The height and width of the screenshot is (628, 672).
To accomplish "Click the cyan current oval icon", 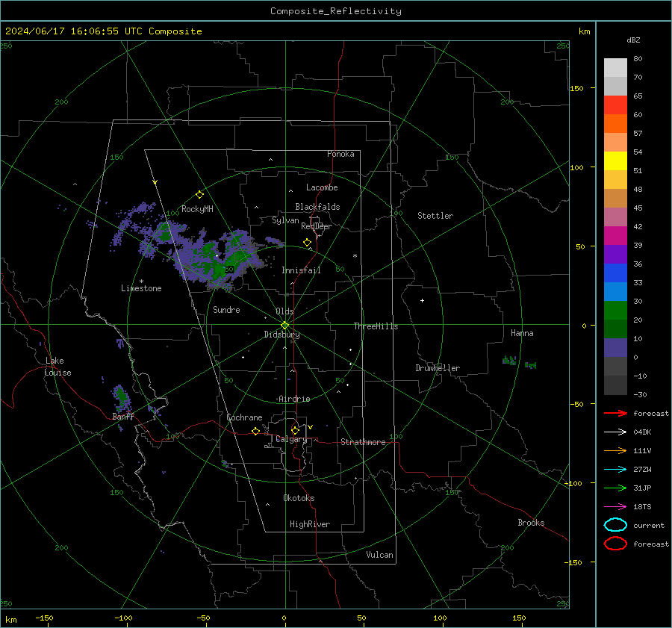I will pos(615,525).
